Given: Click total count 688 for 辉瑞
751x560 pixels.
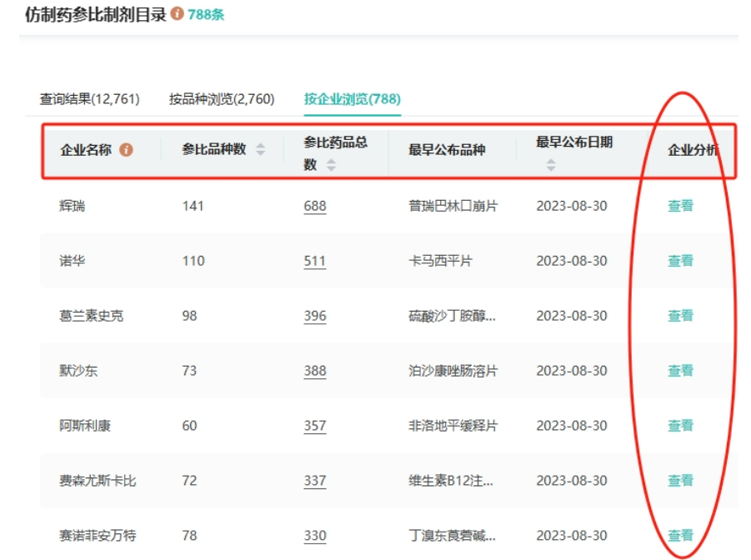Looking at the screenshot, I should [x=315, y=206].
